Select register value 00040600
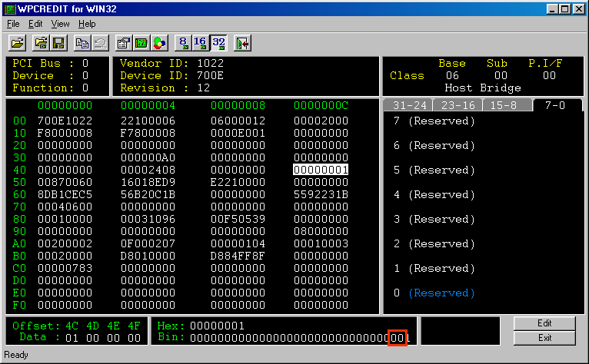The width and height of the screenshot is (589, 364). coord(65,207)
